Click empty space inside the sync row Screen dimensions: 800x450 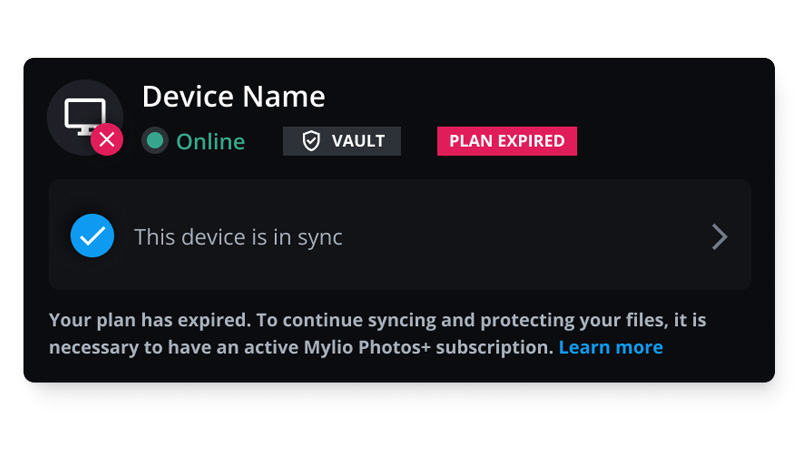pyautogui.click(x=520, y=237)
